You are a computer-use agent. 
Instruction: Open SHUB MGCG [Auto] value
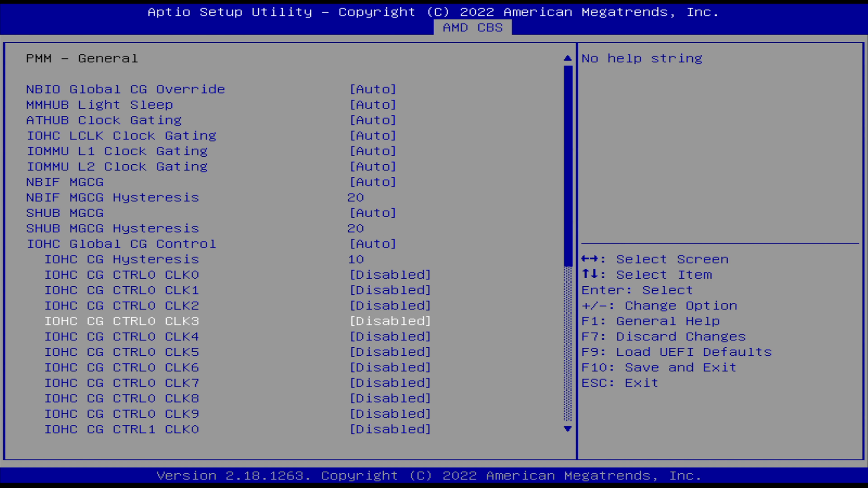pyautogui.click(x=373, y=213)
